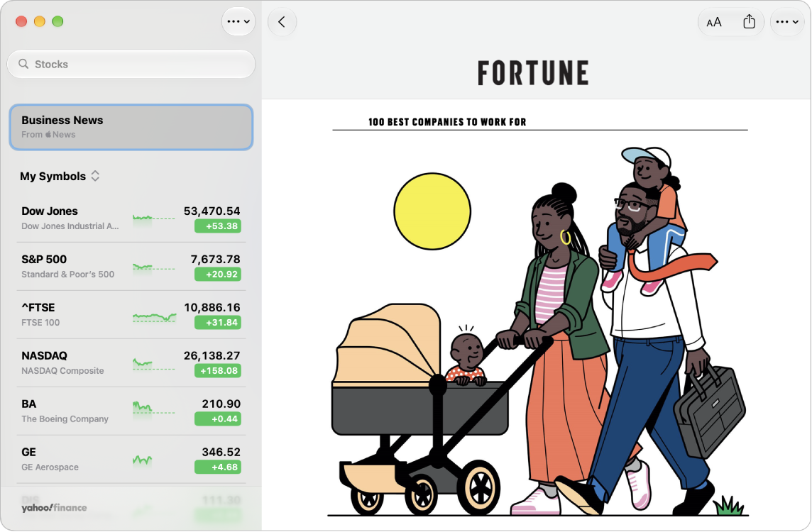Click the magnifying glass search icon
This screenshot has height=532, width=812.
pyautogui.click(x=23, y=64)
